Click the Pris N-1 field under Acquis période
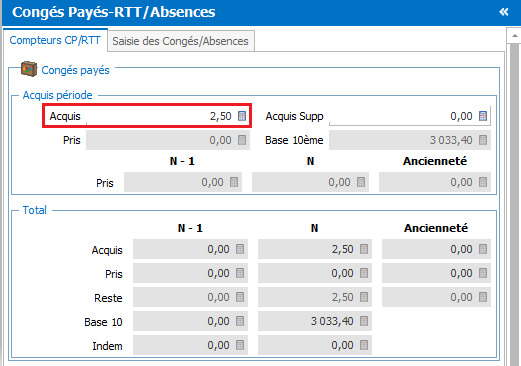Screen dimensions: 521x366 point(183,182)
